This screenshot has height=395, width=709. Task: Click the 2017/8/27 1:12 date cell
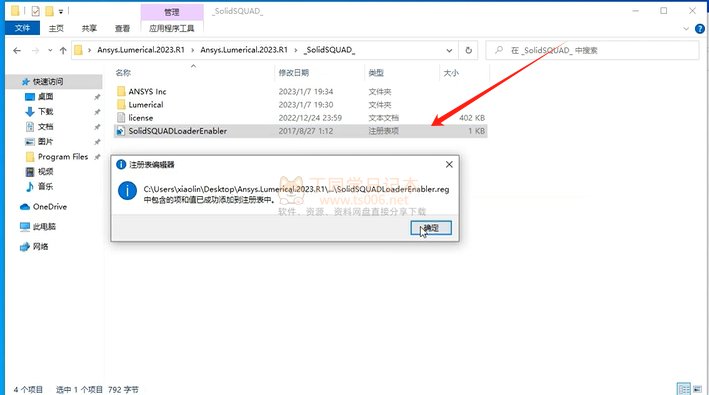point(306,131)
